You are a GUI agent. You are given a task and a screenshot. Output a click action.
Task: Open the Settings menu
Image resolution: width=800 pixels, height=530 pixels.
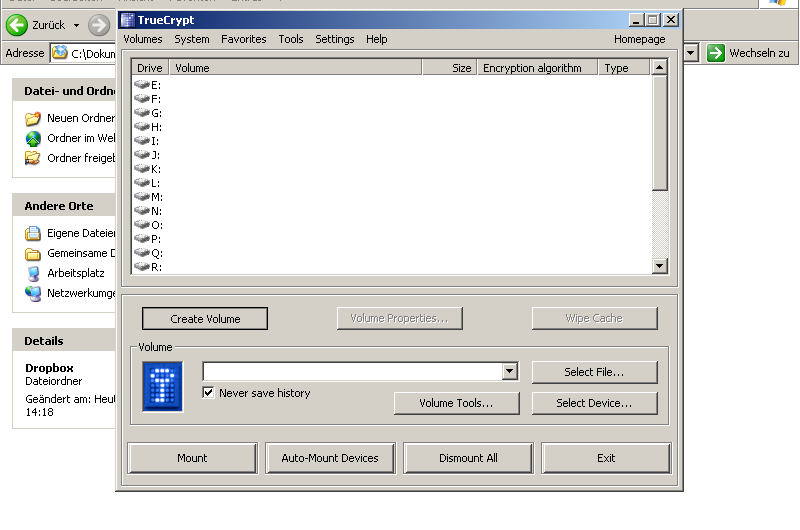335,39
